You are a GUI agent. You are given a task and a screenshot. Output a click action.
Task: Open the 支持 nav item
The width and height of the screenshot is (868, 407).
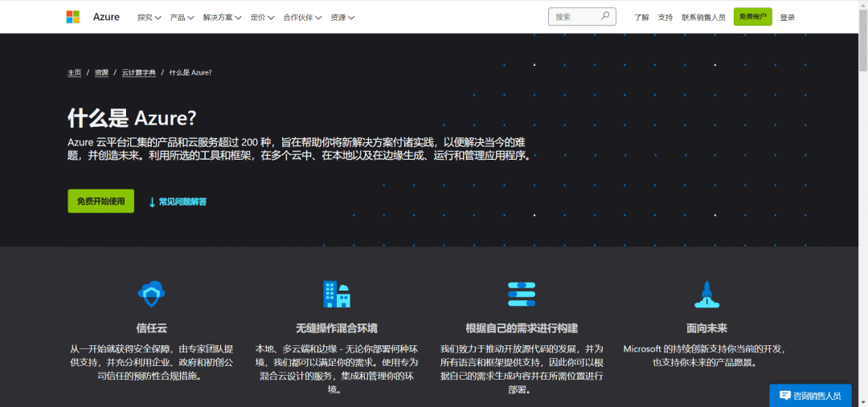coord(665,17)
